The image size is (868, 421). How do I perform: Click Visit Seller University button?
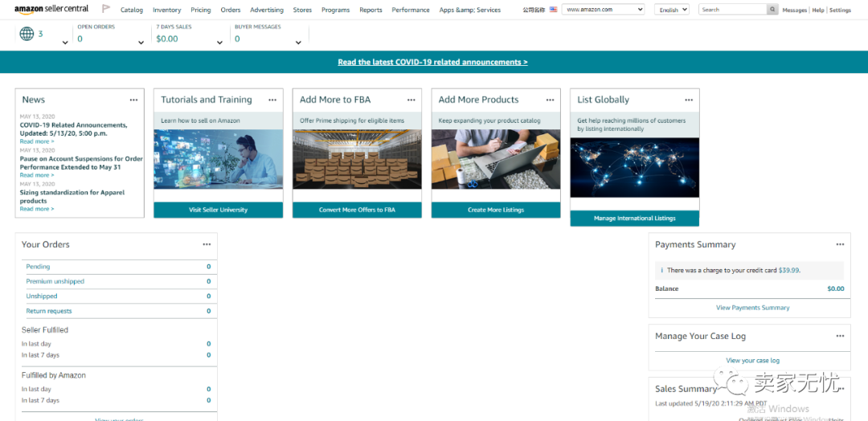point(218,210)
